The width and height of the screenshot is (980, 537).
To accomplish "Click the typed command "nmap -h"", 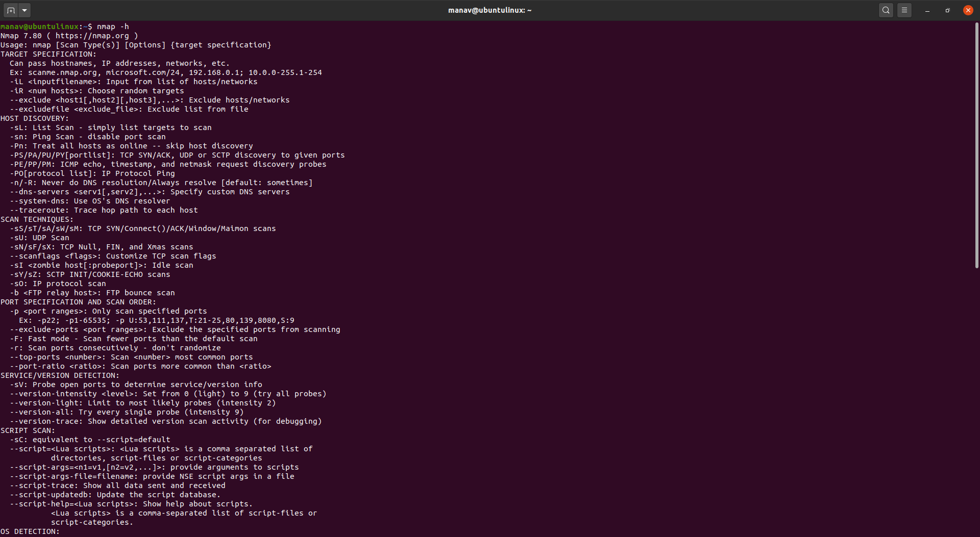I will pos(113,27).
